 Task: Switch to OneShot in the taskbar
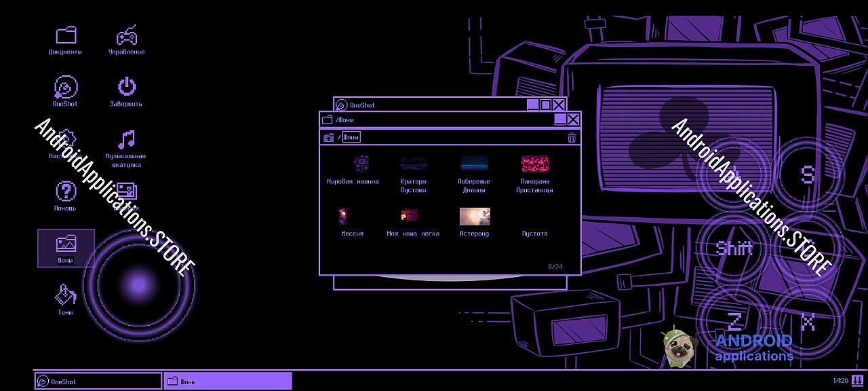(98, 381)
